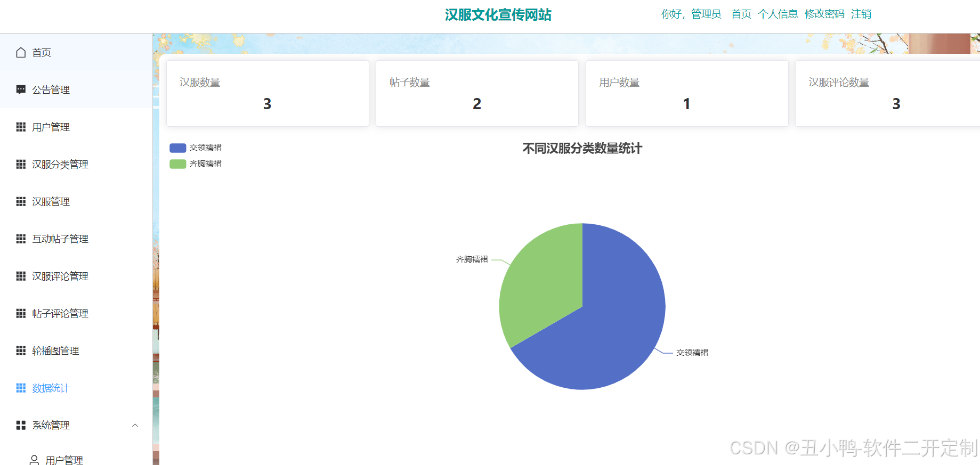Click the grid icon beside 帖子评论管理

(21, 313)
